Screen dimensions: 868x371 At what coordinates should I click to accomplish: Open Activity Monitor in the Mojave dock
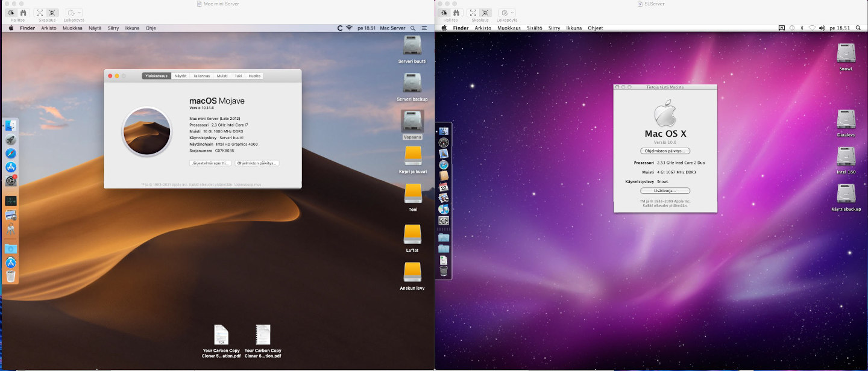click(x=11, y=201)
